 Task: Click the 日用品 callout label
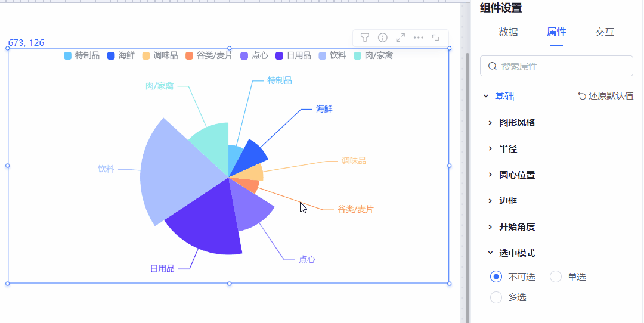tap(162, 269)
